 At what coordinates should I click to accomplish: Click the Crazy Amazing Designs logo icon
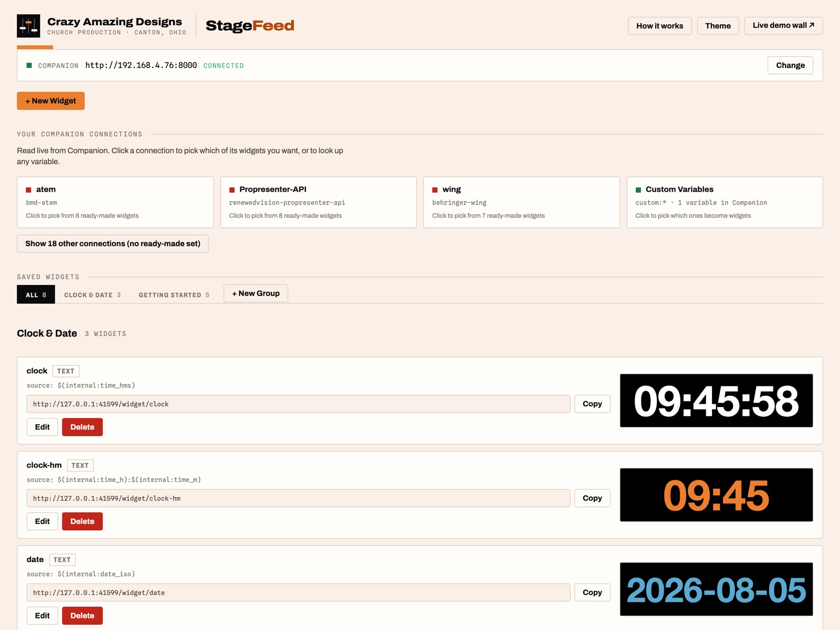click(28, 26)
